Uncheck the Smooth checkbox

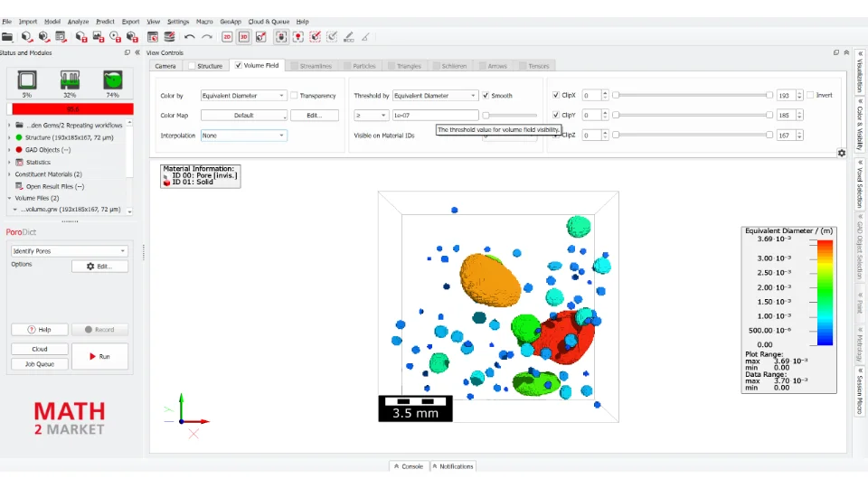click(x=486, y=96)
